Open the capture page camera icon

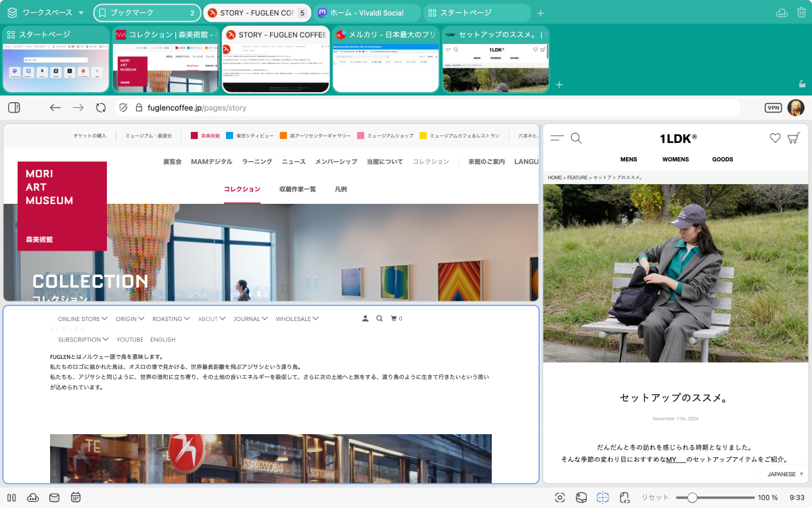pyautogui.click(x=560, y=498)
